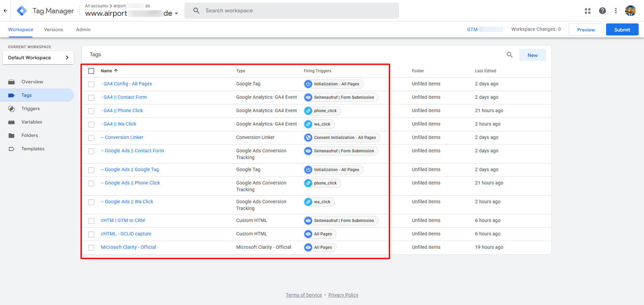Check the Microsoft Clarity - Official checkbox

(x=91, y=248)
